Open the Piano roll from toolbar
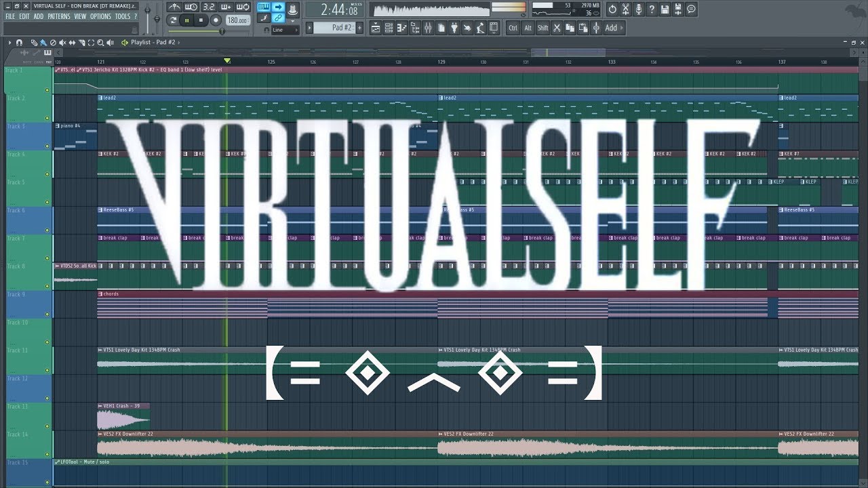The image size is (868, 488). [x=401, y=28]
